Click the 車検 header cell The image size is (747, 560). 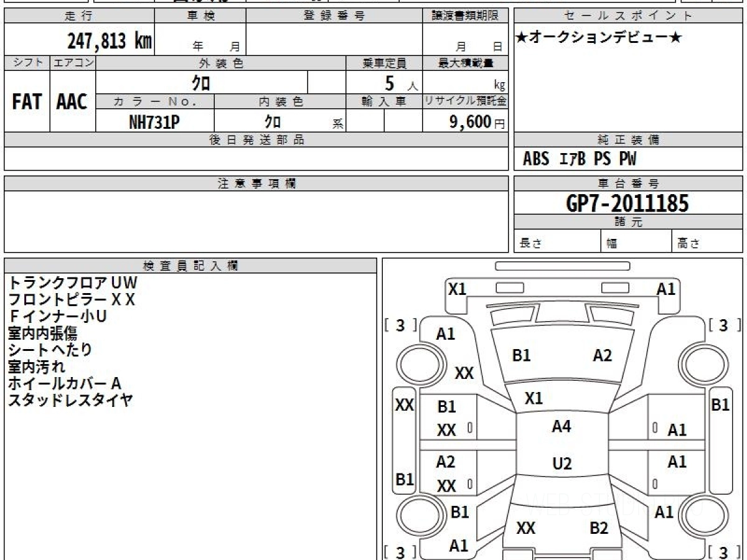tap(200, 16)
